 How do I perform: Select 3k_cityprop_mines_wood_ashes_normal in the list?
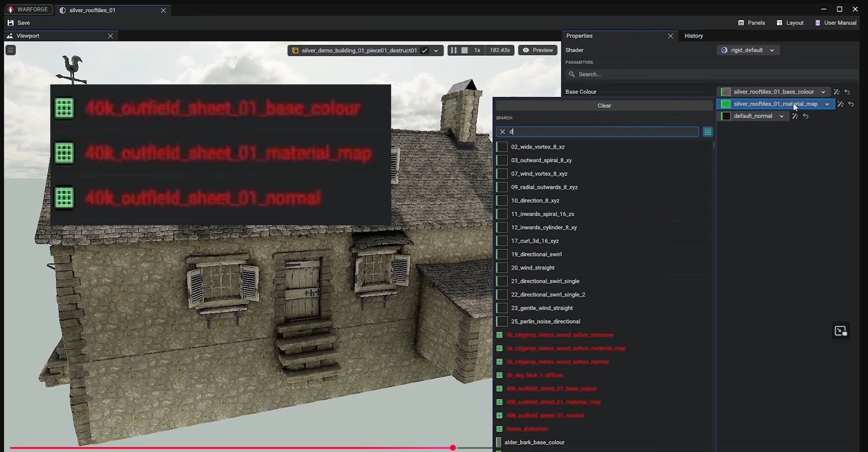pyautogui.click(x=604, y=362)
